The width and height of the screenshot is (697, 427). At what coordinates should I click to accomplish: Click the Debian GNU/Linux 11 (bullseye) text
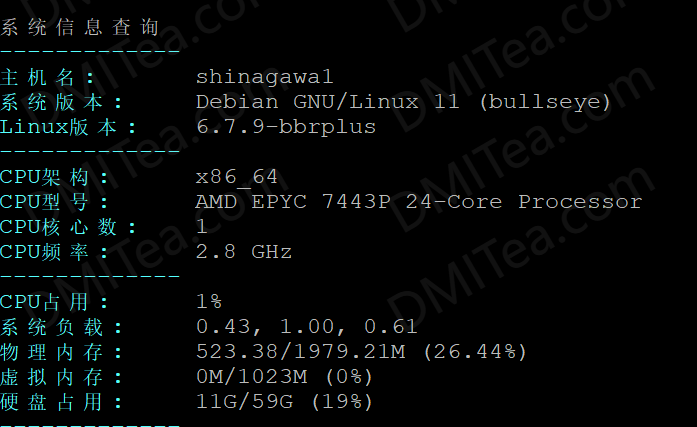pos(403,102)
